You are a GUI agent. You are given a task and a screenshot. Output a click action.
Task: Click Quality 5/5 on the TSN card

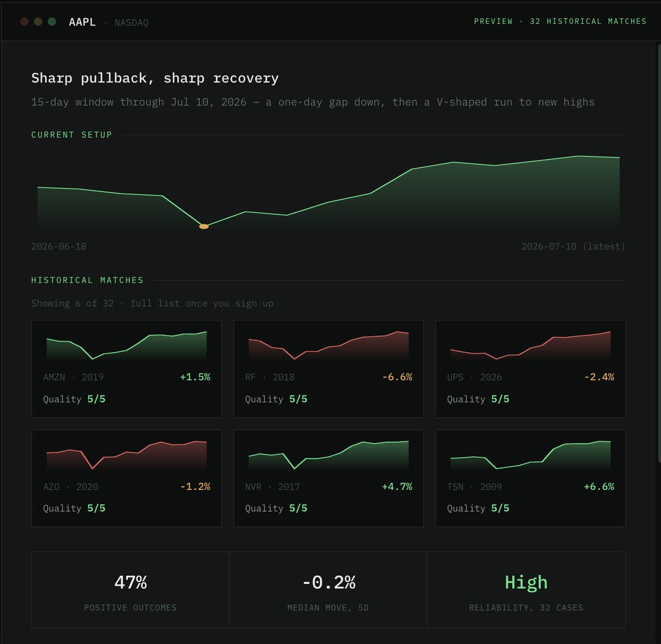[x=478, y=508]
